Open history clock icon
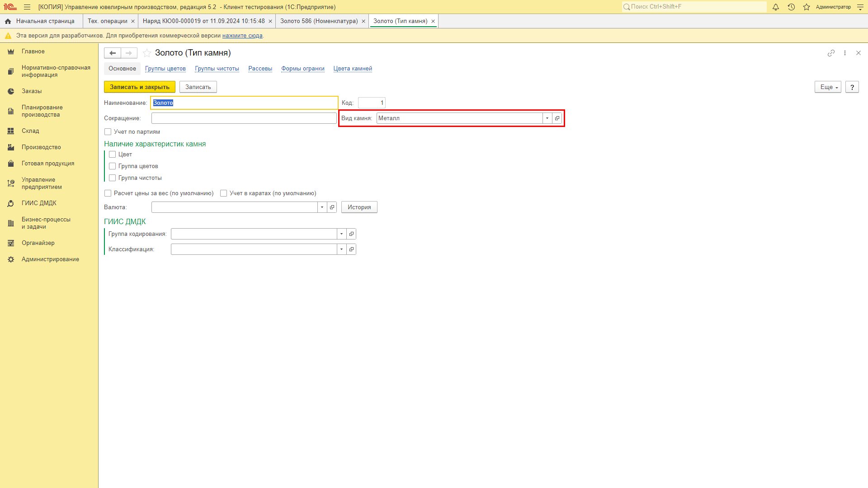868x488 pixels. [791, 7]
